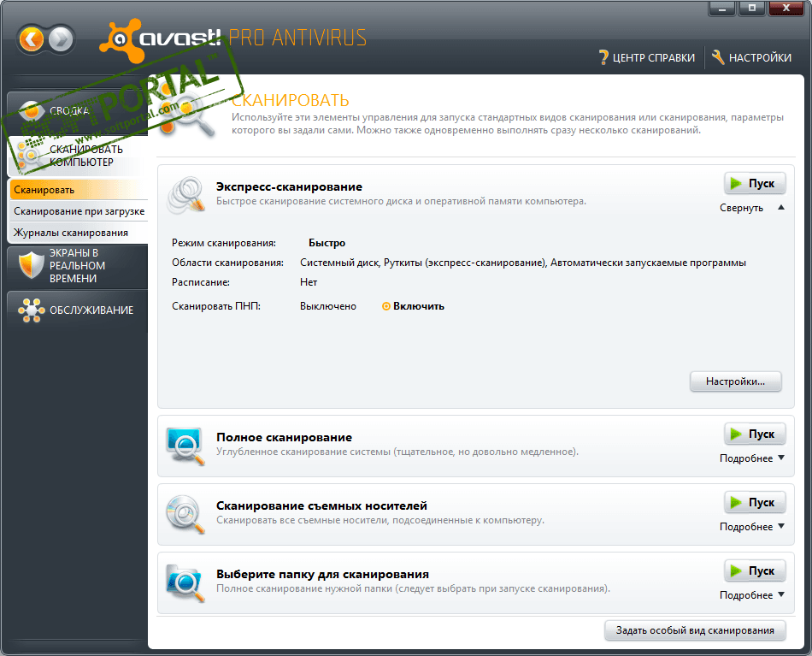This screenshot has width=812, height=656.
Task: Click the Быстро scan mode value
Action: pyautogui.click(x=327, y=243)
